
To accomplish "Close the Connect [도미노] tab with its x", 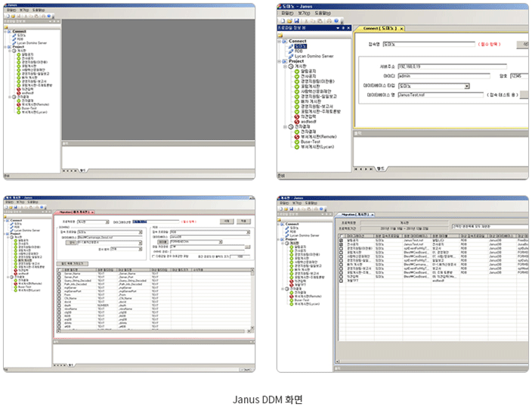I will 402,29.
